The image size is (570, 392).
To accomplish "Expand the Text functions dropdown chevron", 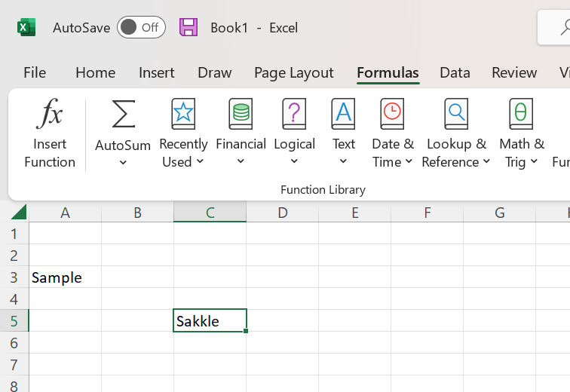I will pos(343,161).
